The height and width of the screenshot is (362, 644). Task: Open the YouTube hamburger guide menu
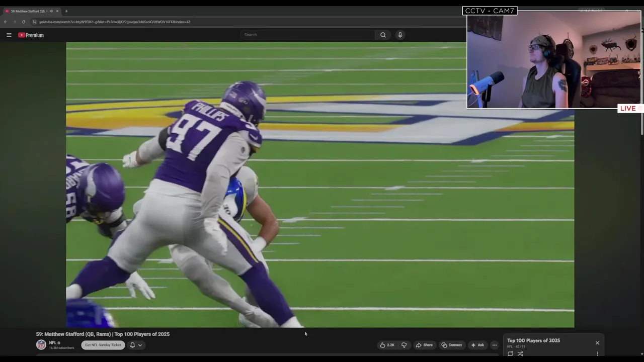9,35
